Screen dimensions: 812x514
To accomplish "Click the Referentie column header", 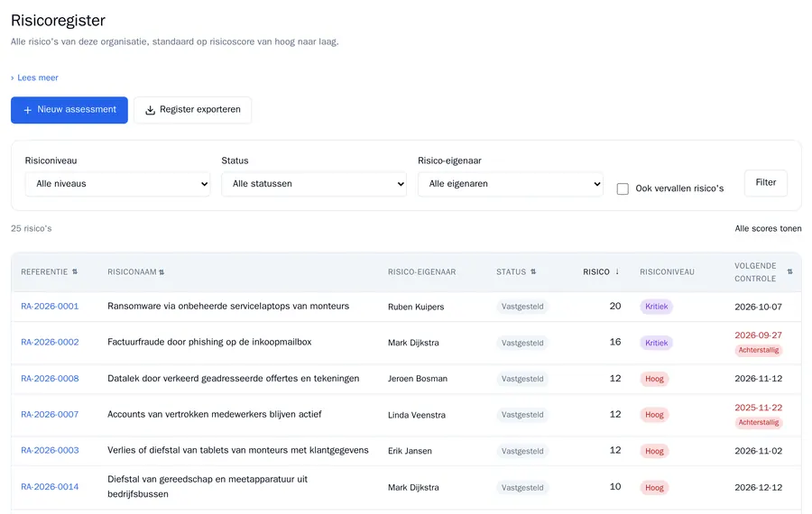I will [x=44, y=271].
